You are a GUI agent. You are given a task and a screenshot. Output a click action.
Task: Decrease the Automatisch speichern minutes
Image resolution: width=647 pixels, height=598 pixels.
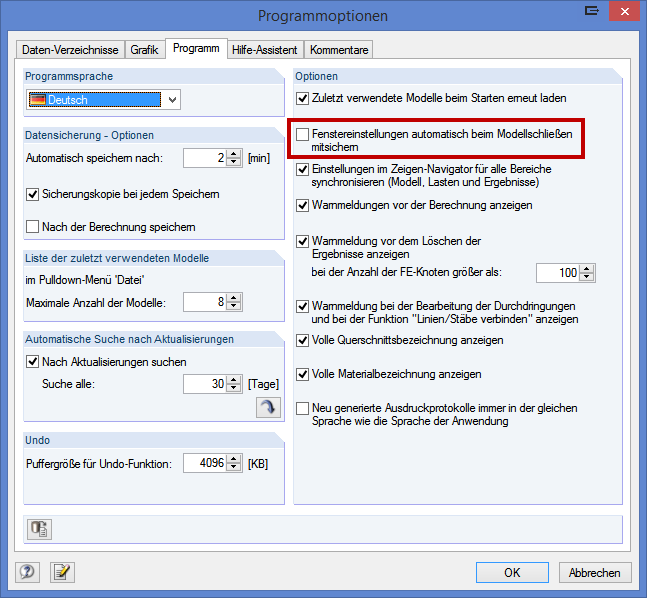click(x=234, y=162)
